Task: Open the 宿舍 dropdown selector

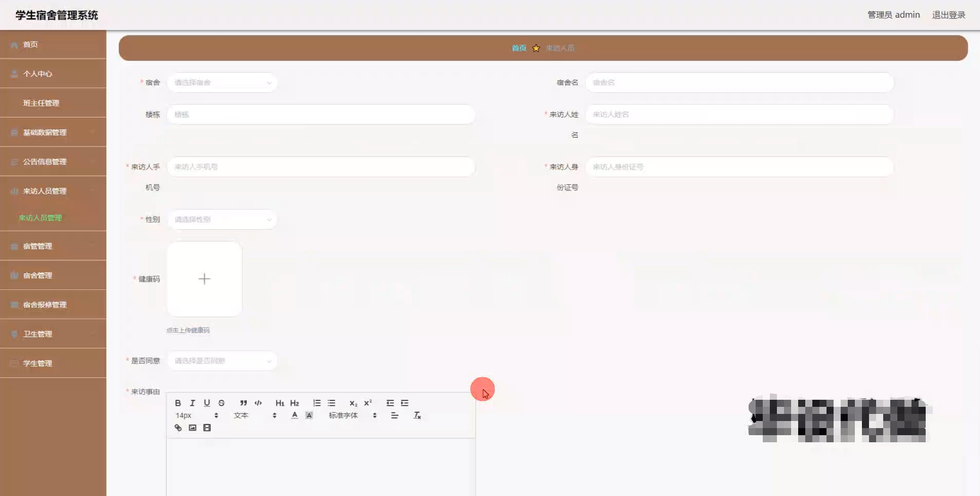Action: click(x=222, y=83)
